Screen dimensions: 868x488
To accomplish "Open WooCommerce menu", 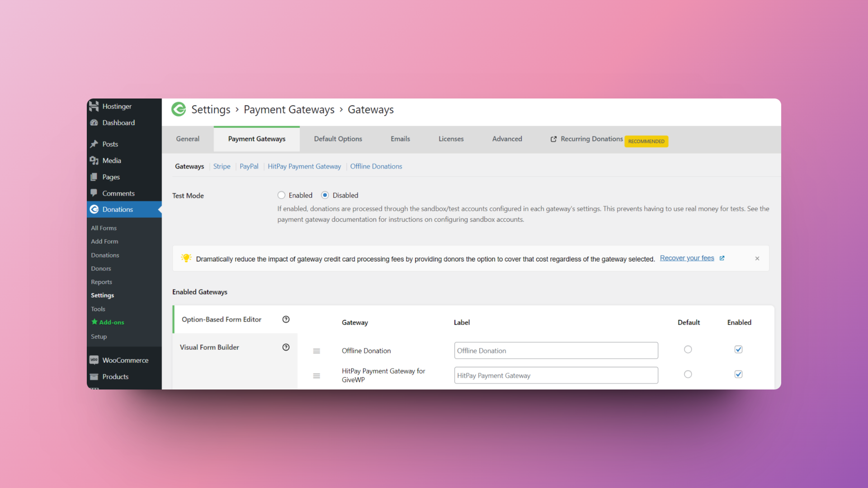I will pos(124,360).
